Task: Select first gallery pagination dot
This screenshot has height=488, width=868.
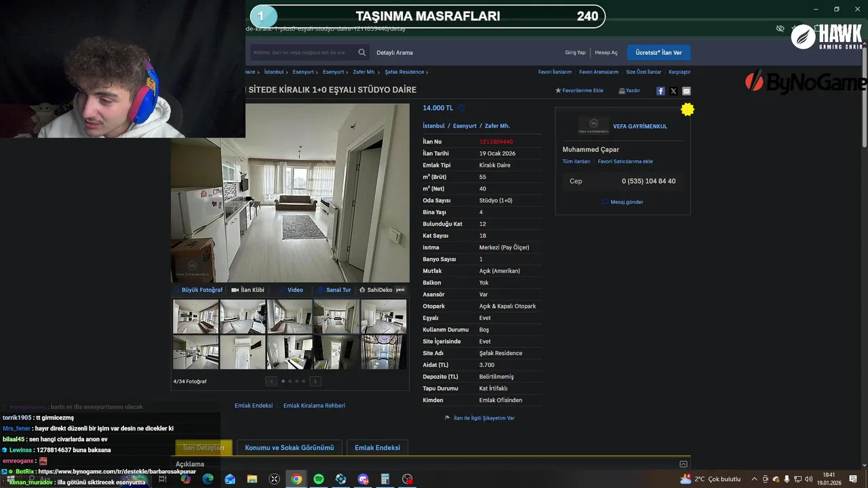Action: click(x=283, y=381)
